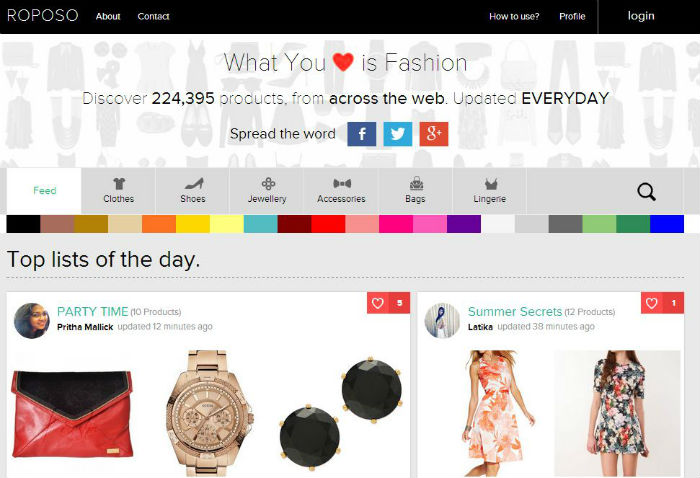Pick the purple color swatch

(464, 224)
